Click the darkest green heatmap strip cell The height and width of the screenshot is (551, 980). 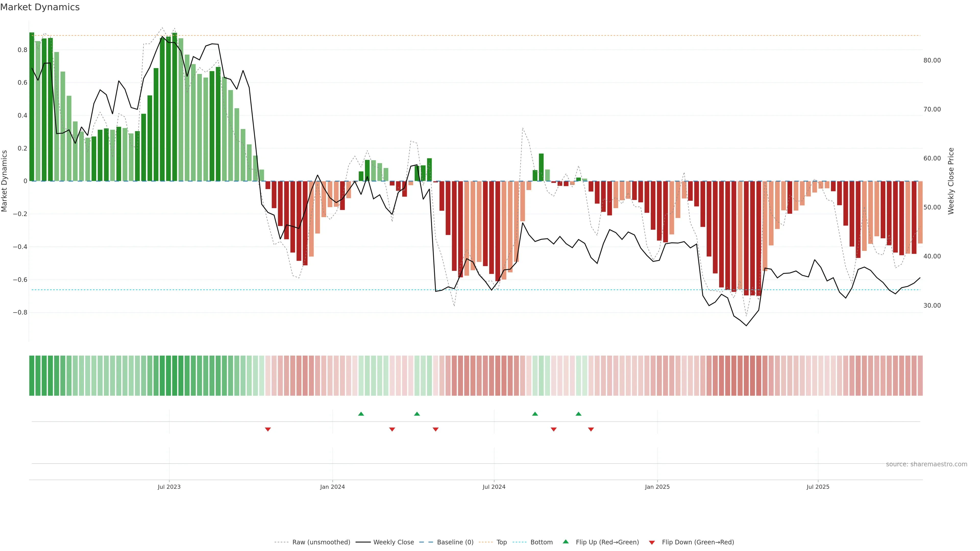tap(32, 375)
